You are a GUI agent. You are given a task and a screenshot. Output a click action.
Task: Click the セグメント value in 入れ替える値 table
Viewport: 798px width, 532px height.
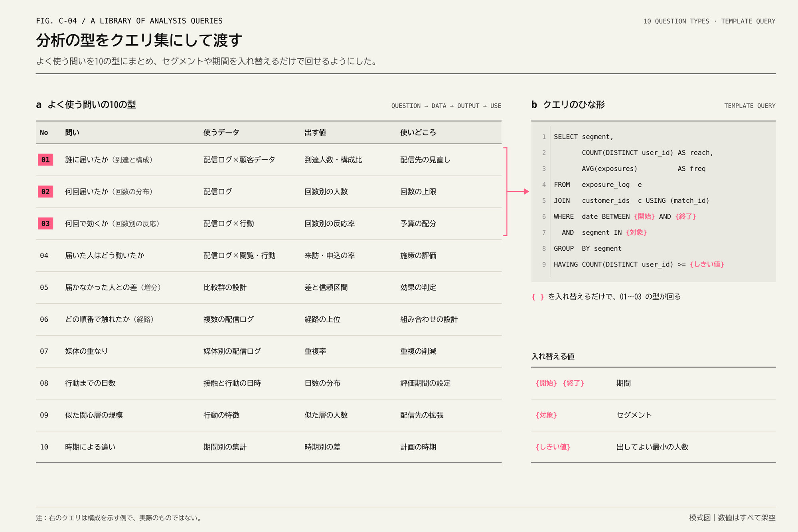pyautogui.click(x=634, y=415)
